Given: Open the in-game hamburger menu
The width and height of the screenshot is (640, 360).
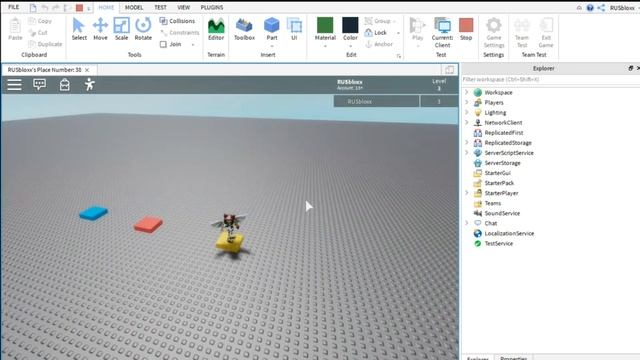Looking at the screenshot, I should coord(14,84).
